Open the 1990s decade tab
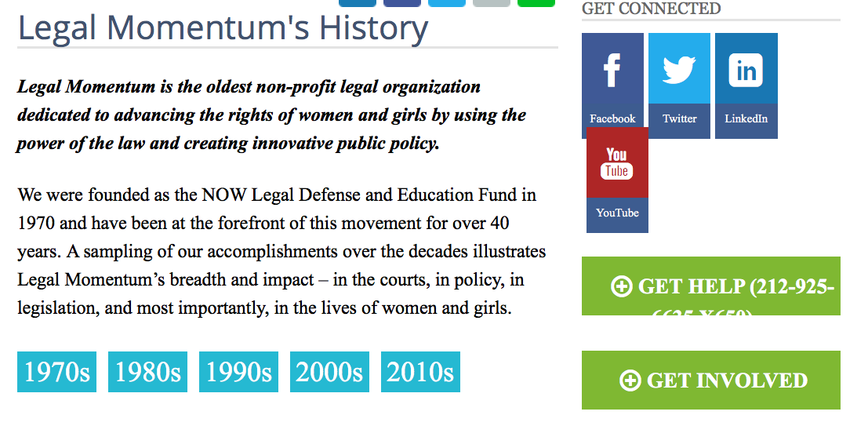Viewport: 868px width, 426px height. point(238,372)
